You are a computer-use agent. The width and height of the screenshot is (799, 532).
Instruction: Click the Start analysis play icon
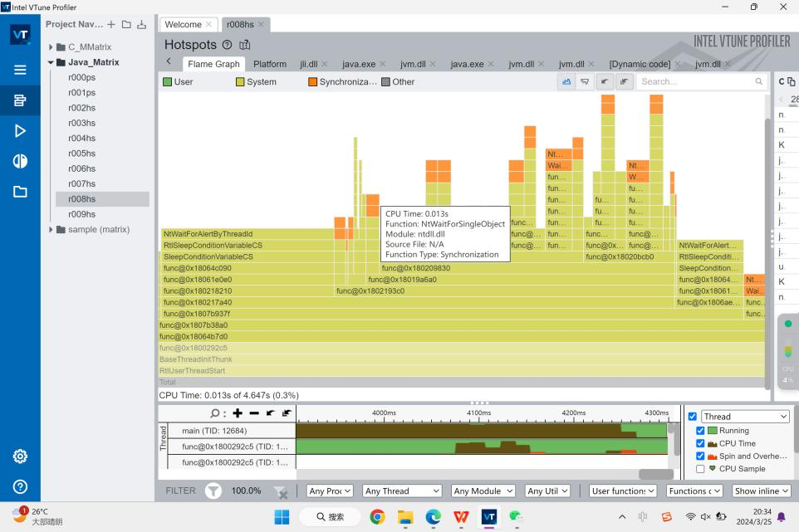click(20, 131)
